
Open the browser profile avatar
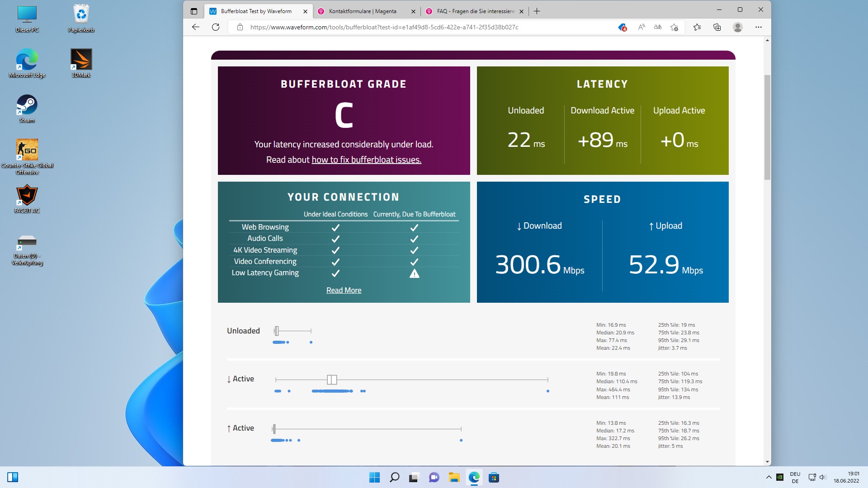coord(738,27)
